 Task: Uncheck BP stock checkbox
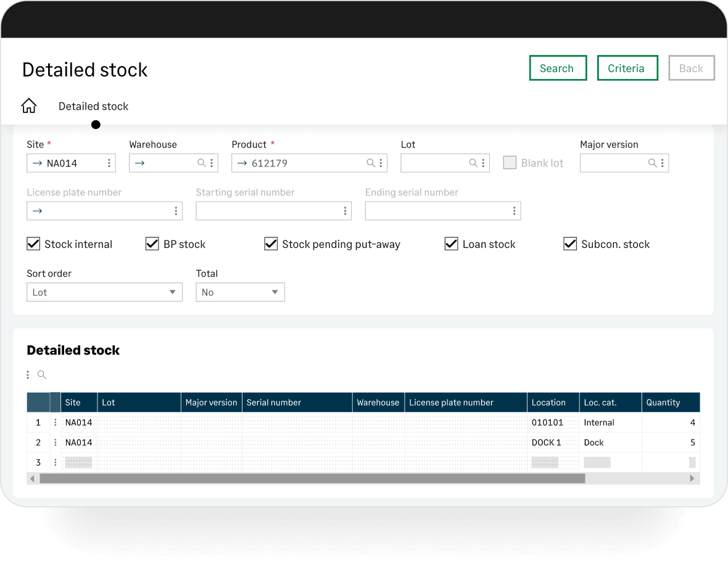click(x=152, y=244)
